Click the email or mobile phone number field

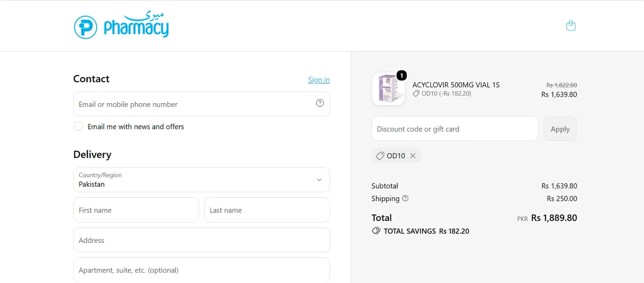[x=202, y=104]
